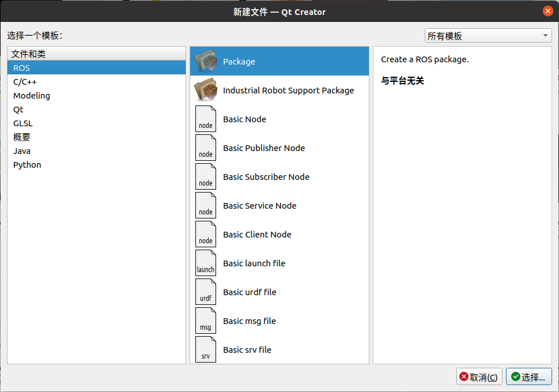Choose the Basic msg file label
The height and width of the screenshot is (392, 559).
(250, 321)
